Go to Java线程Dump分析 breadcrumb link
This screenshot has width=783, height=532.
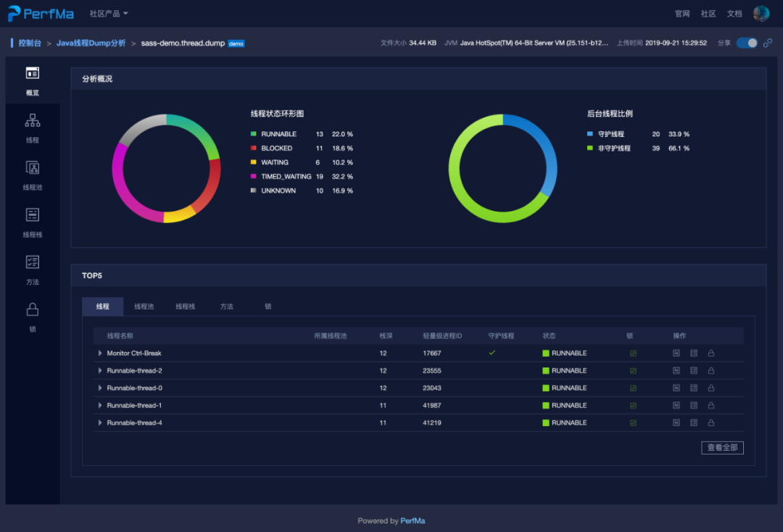point(91,43)
